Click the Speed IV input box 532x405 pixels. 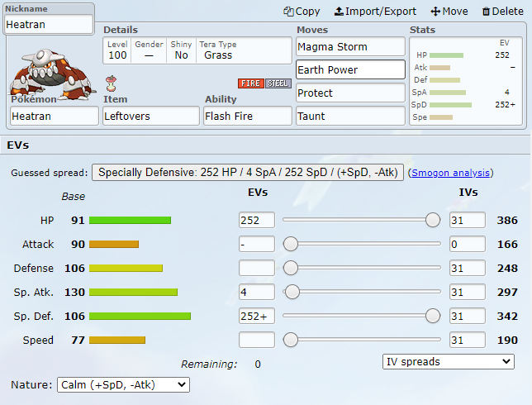[x=468, y=340]
